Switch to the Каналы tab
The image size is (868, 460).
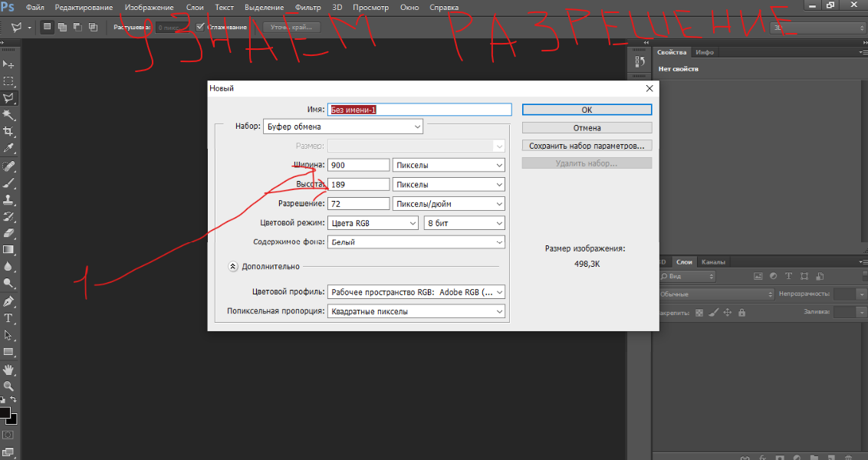coord(713,262)
